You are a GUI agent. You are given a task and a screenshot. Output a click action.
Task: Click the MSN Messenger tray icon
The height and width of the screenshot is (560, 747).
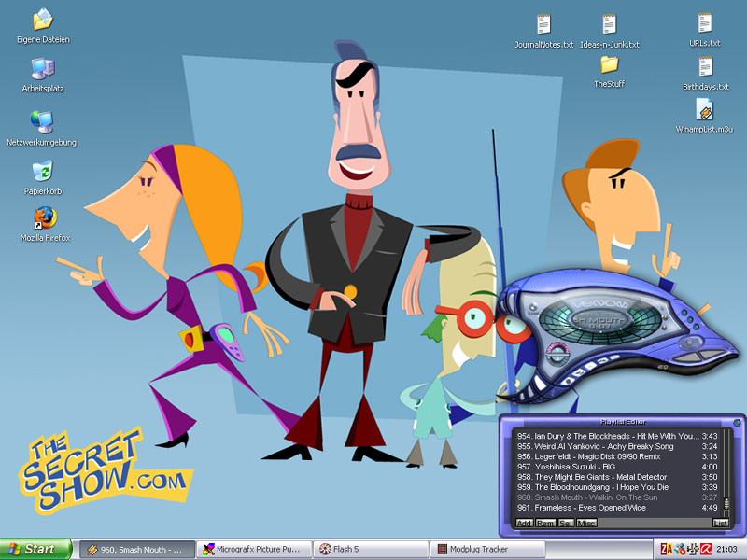(680, 550)
